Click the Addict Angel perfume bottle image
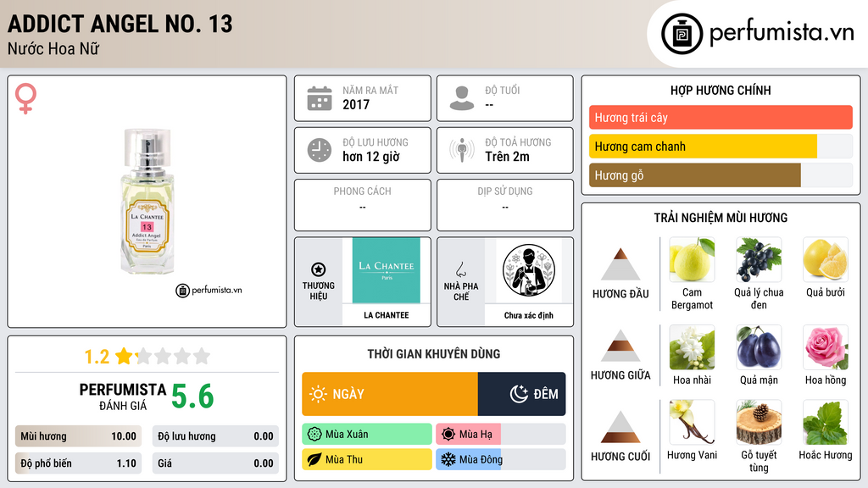This screenshot has width=868, height=488. [147, 200]
